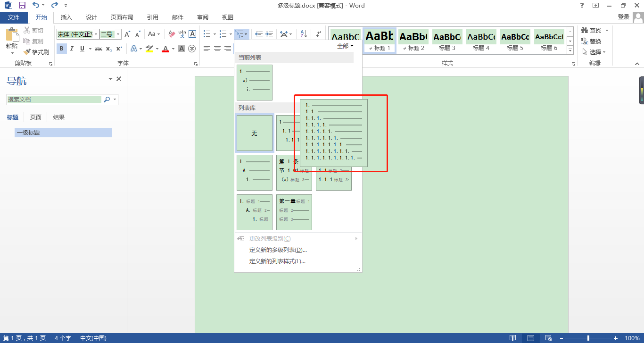This screenshot has height=343, width=644.
Task: Open the Select (选择) dropdown
Action: pos(594,52)
